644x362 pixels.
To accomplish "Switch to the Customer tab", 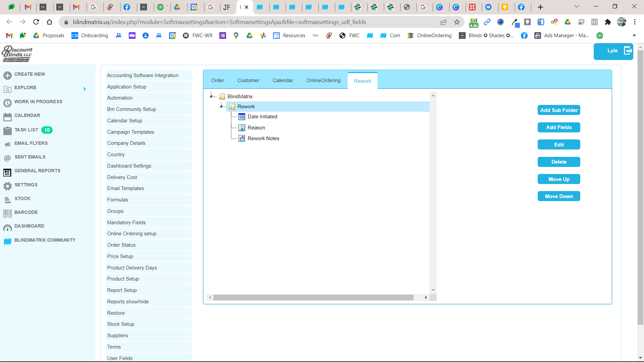I will (248, 80).
